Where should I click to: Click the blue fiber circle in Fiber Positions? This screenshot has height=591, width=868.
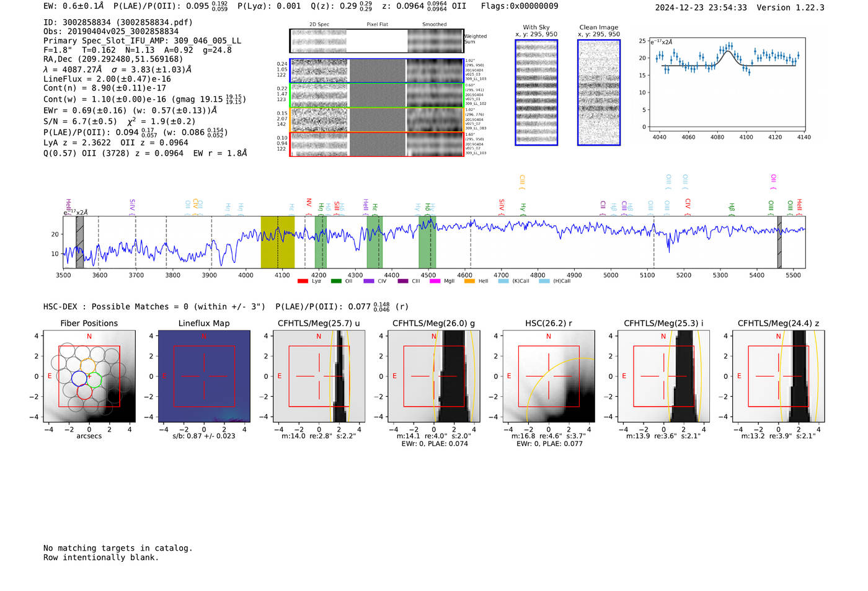pyautogui.click(x=79, y=378)
